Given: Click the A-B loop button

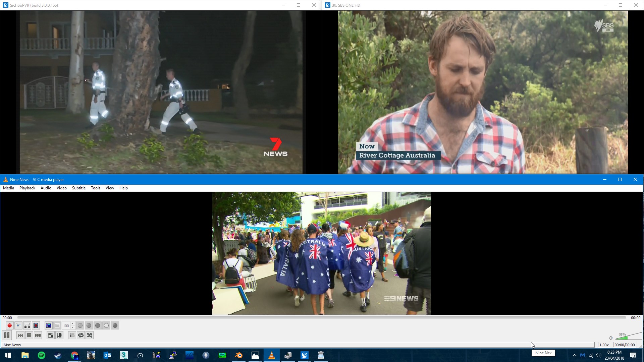Looking at the screenshot, I should tap(27, 325).
